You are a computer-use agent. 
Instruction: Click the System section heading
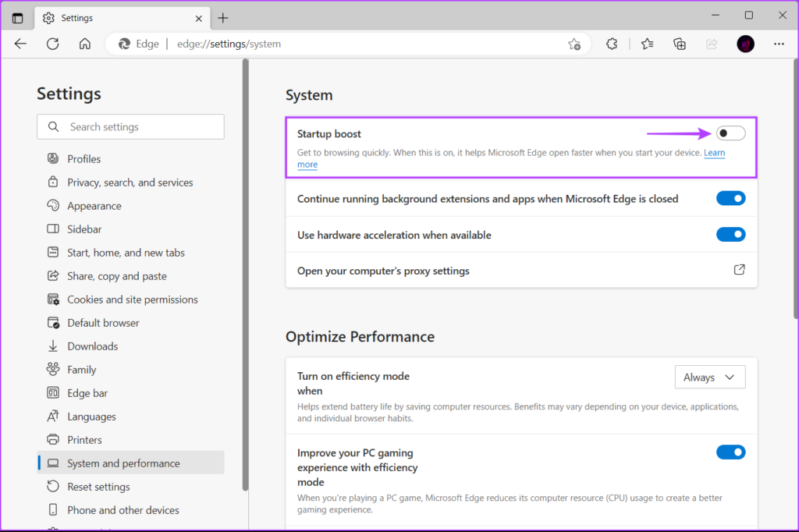tap(309, 95)
